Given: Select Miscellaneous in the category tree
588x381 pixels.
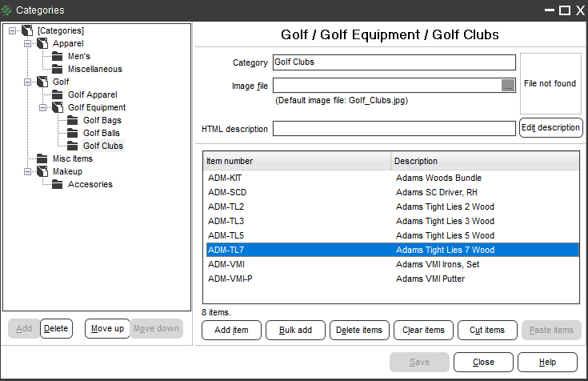Looking at the screenshot, I should (95, 69).
